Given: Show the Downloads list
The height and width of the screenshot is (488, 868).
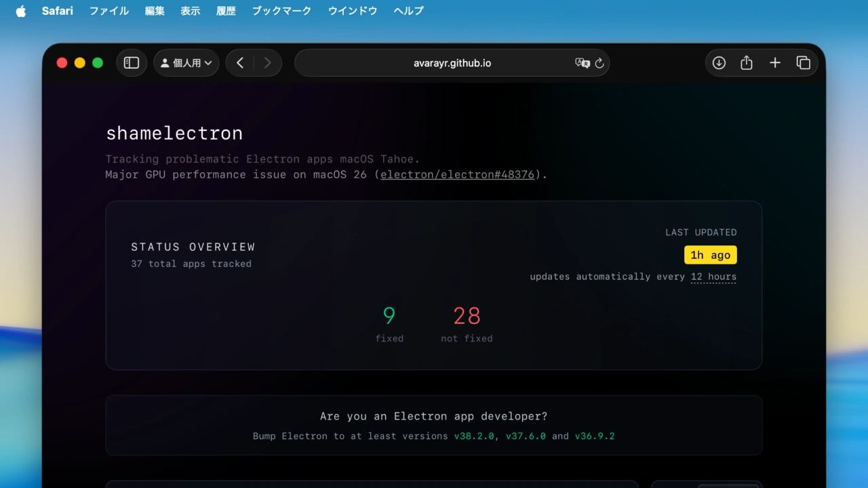Looking at the screenshot, I should 719,62.
